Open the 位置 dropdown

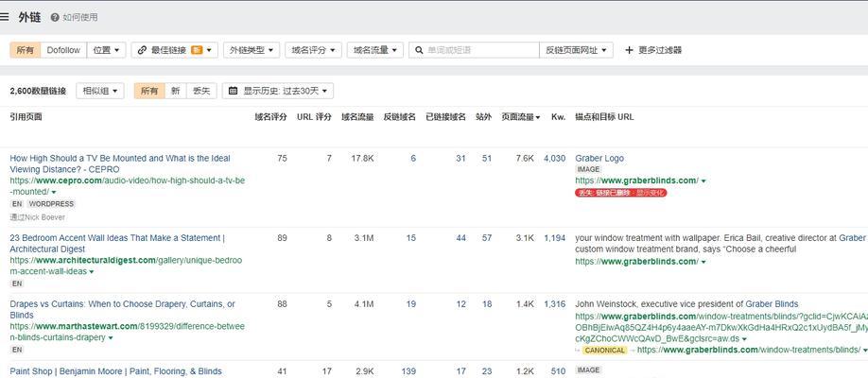point(106,50)
